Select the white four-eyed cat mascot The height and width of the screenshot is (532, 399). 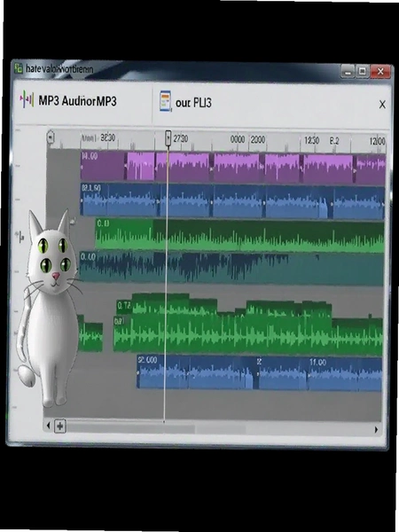(x=49, y=309)
